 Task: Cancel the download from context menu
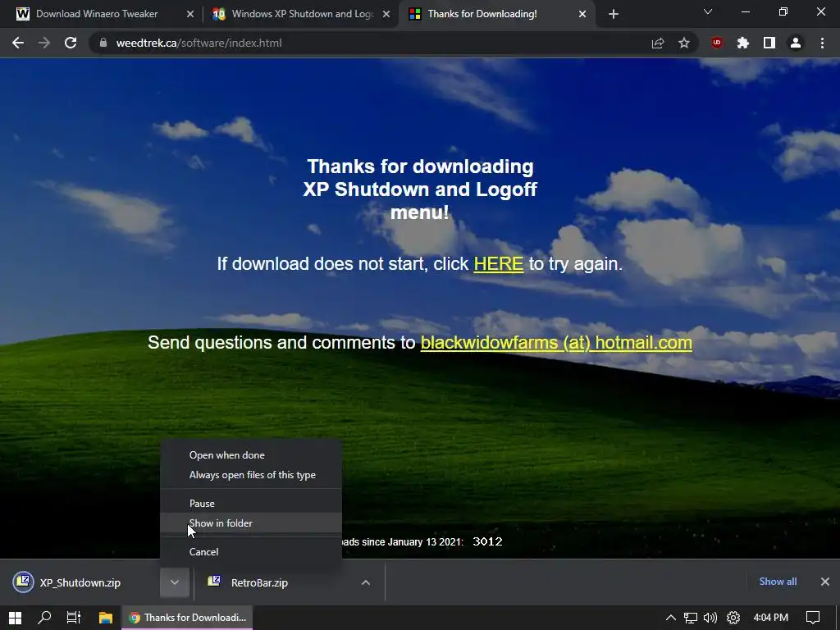[251, 551]
